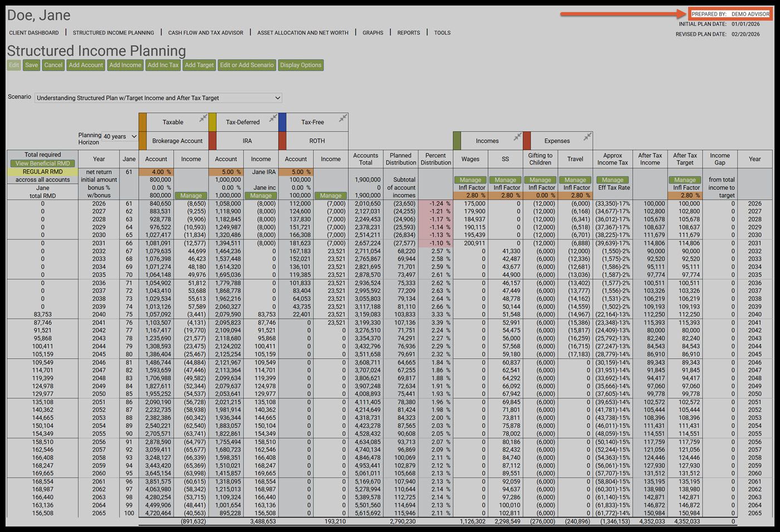Viewport: 780px width, 532px height.
Task: Click Manage under Wages column
Action: 470,180
